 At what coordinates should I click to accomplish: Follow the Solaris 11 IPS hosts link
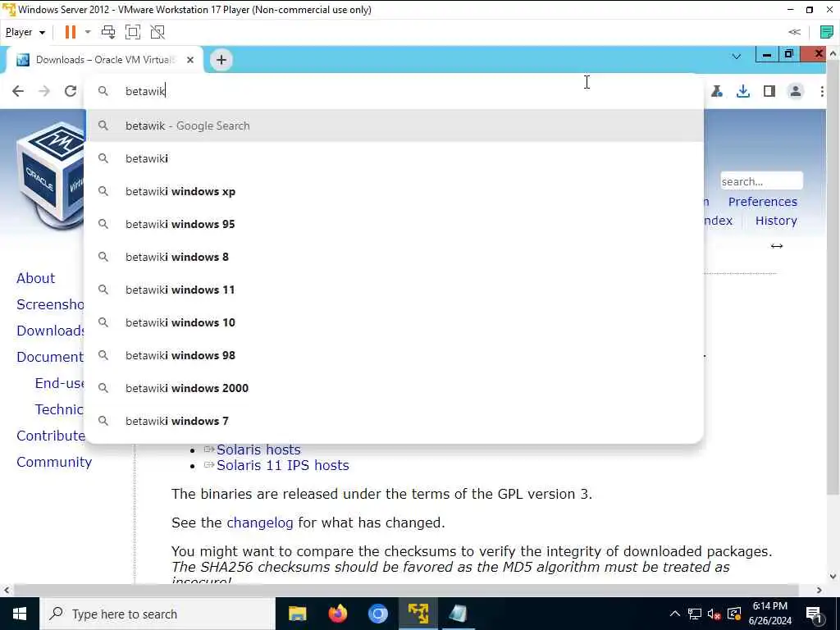tap(283, 465)
